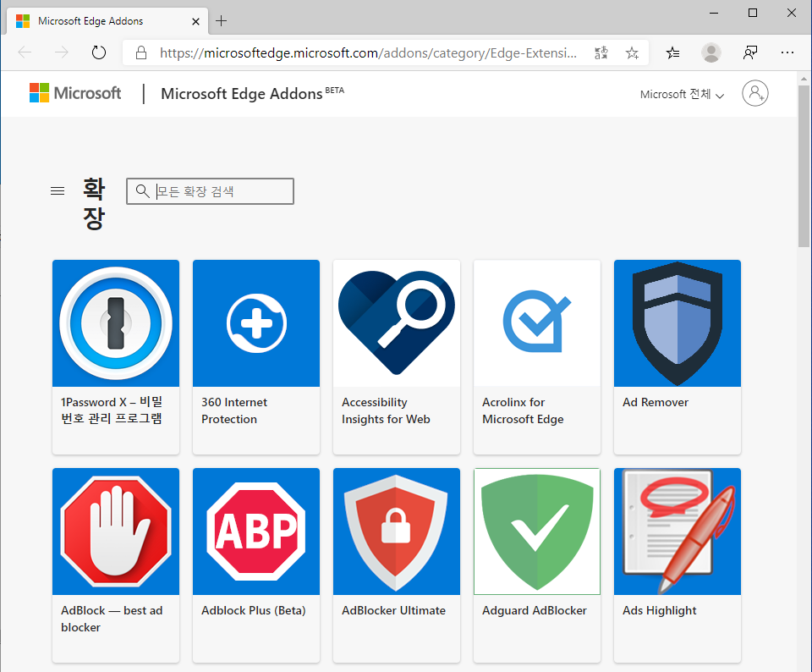Click the search magnifier icon
Viewport: 812px width, 672px height.
tap(142, 190)
